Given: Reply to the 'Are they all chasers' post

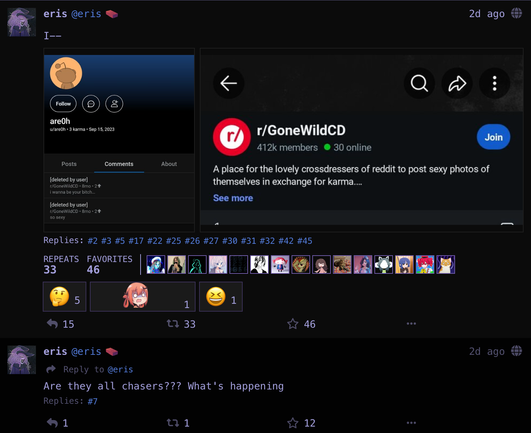Looking at the screenshot, I should pyautogui.click(x=57, y=423).
